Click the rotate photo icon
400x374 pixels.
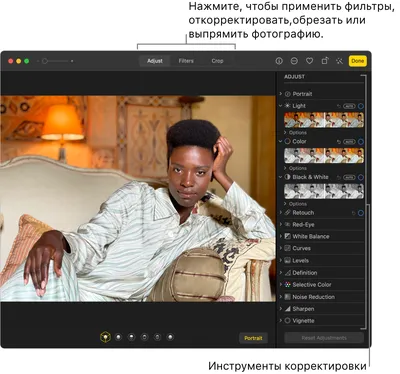point(325,61)
